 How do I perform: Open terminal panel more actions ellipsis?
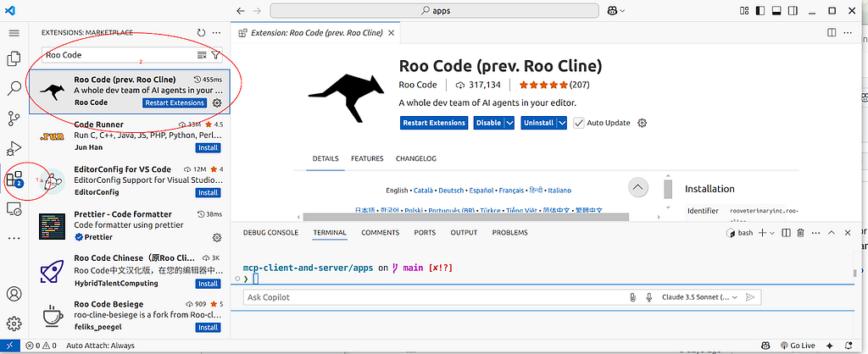tap(815, 233)
